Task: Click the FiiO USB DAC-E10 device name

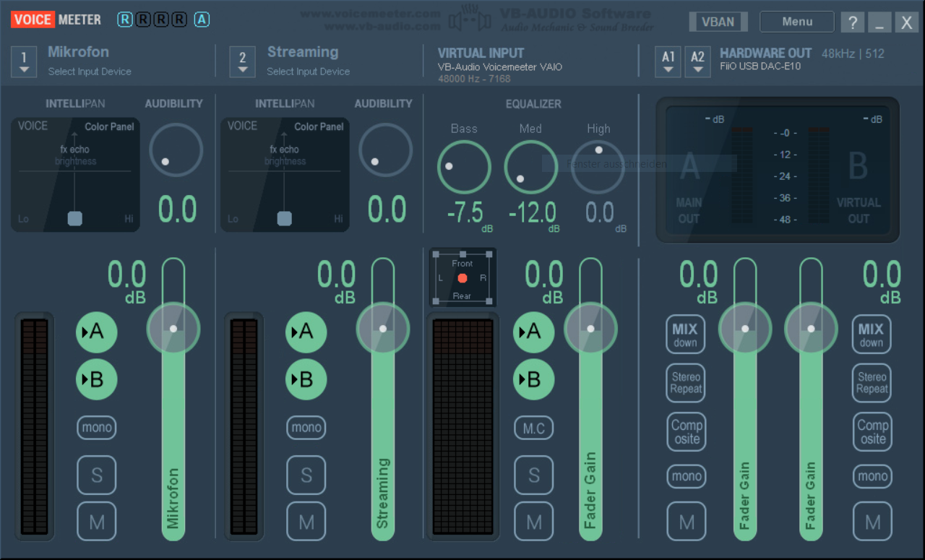Action: [x=760, y=66]
